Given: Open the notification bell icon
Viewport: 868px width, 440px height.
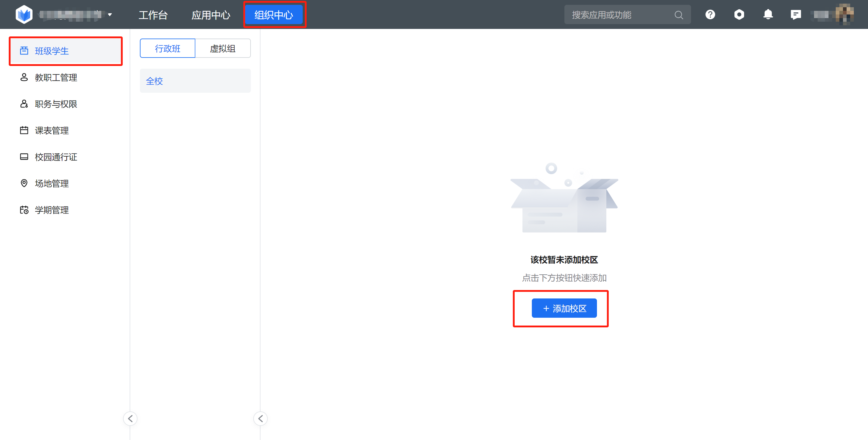Looking at the screenshot, I should coord(768,14).
